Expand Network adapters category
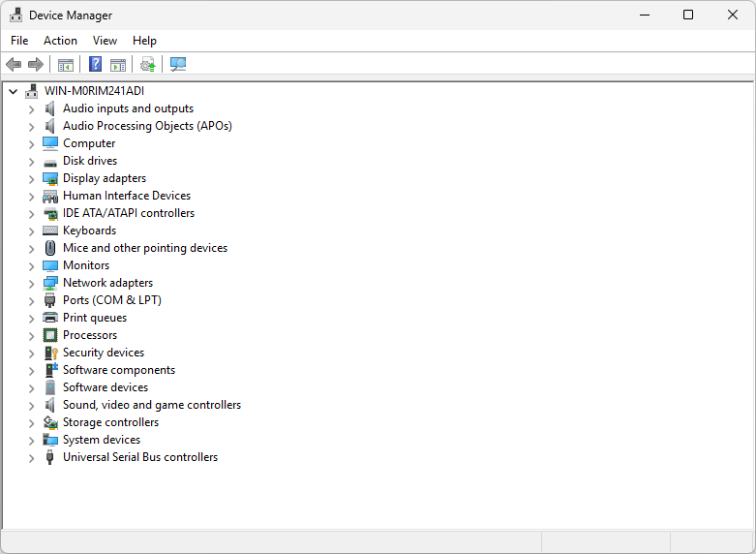 click(x=31, y=284)
